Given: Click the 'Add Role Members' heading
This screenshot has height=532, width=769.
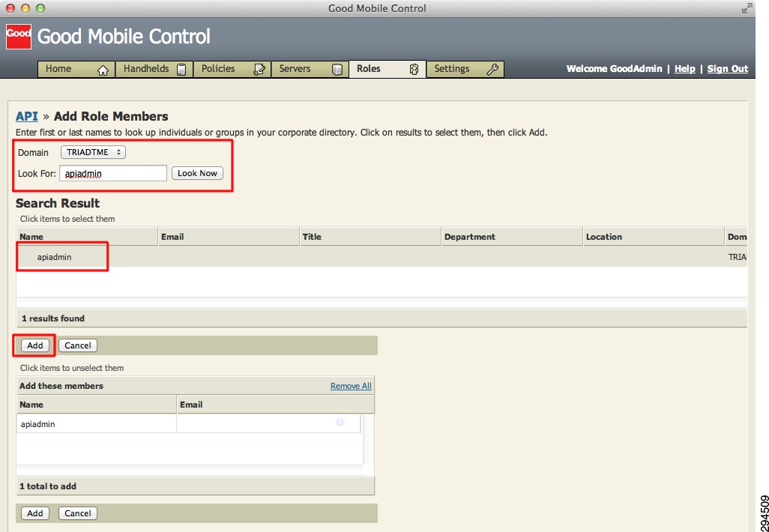Looking at the screenshot, I should 111,116.
